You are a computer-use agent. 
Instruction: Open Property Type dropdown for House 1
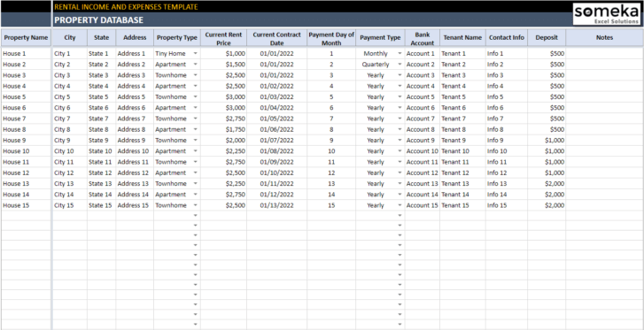pyautogui.click(x=196, y=53)
